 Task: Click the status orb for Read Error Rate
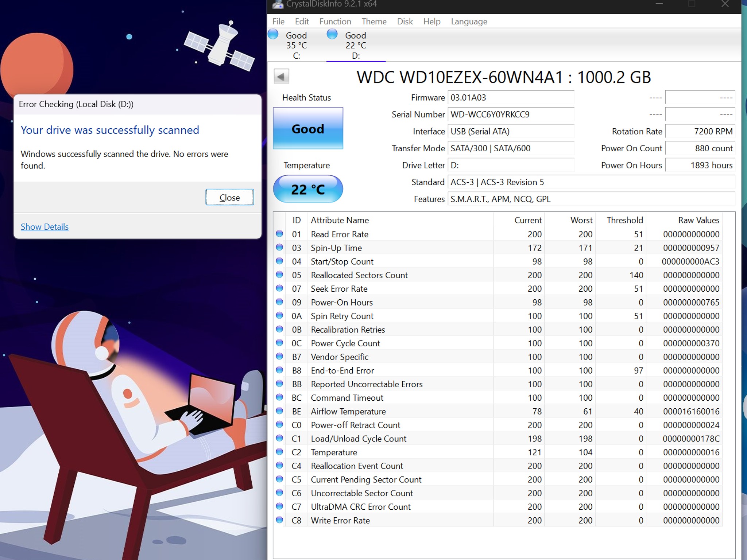[279, 234]
